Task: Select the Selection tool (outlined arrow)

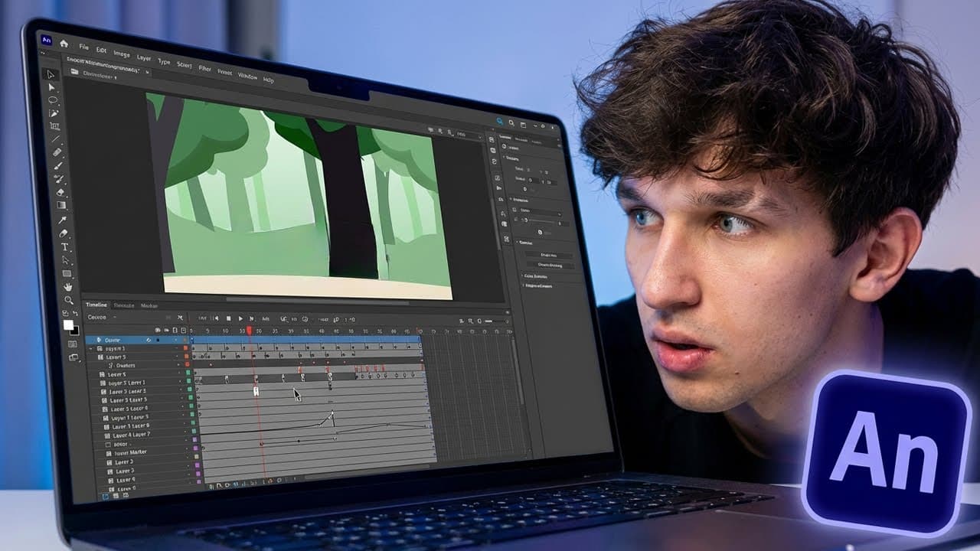Action: point(51,74)
